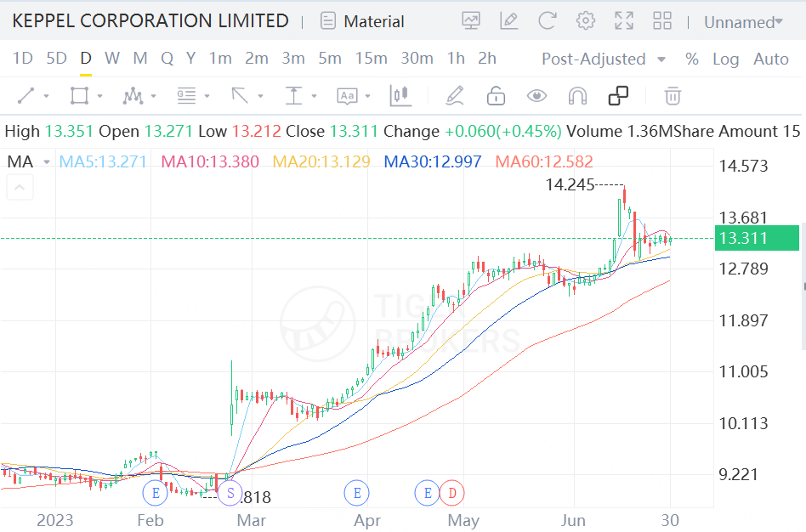This screenshot has width=806, height=532.
Task: Expand the measure tool dropdown arrow
Action: tap(314, 96)
